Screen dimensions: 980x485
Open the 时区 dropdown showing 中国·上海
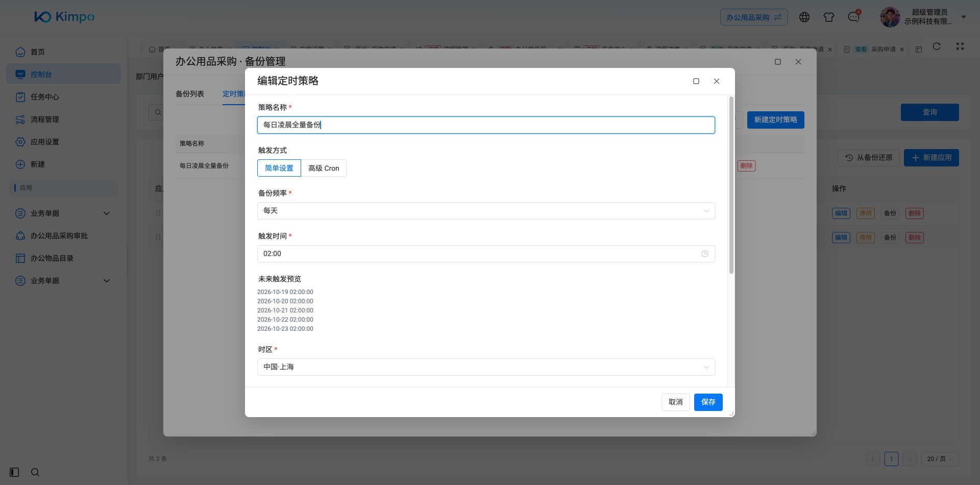click(x=486, y=367)
